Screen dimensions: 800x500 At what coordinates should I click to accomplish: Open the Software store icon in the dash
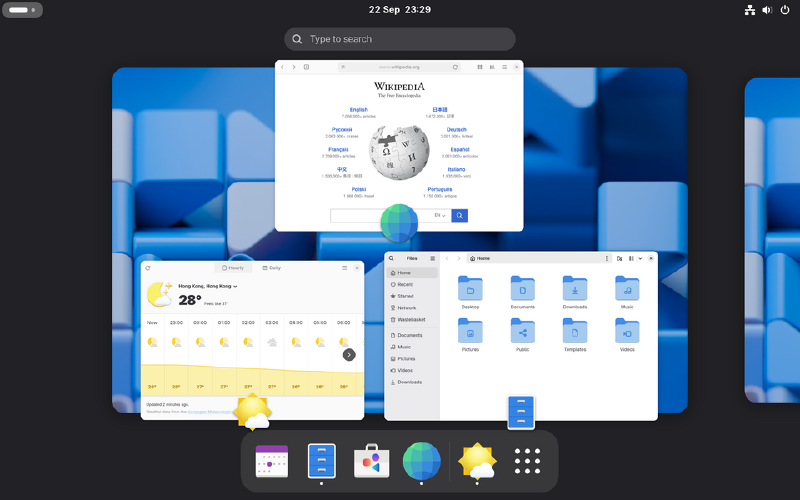tap(372, 462)
